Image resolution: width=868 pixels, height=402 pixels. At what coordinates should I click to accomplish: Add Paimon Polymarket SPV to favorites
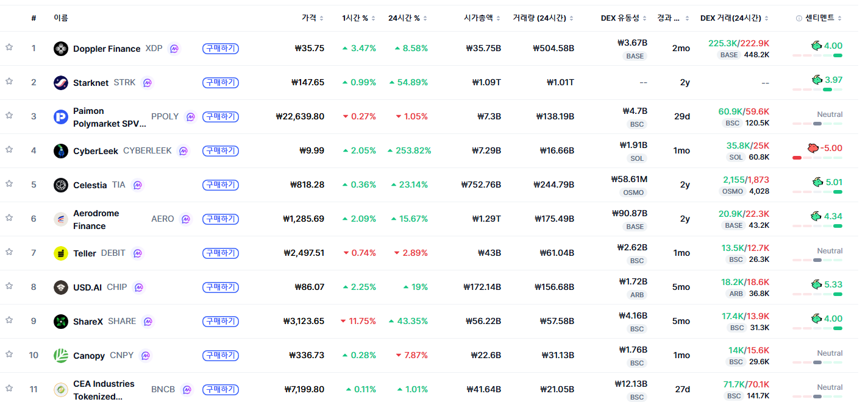9,115
